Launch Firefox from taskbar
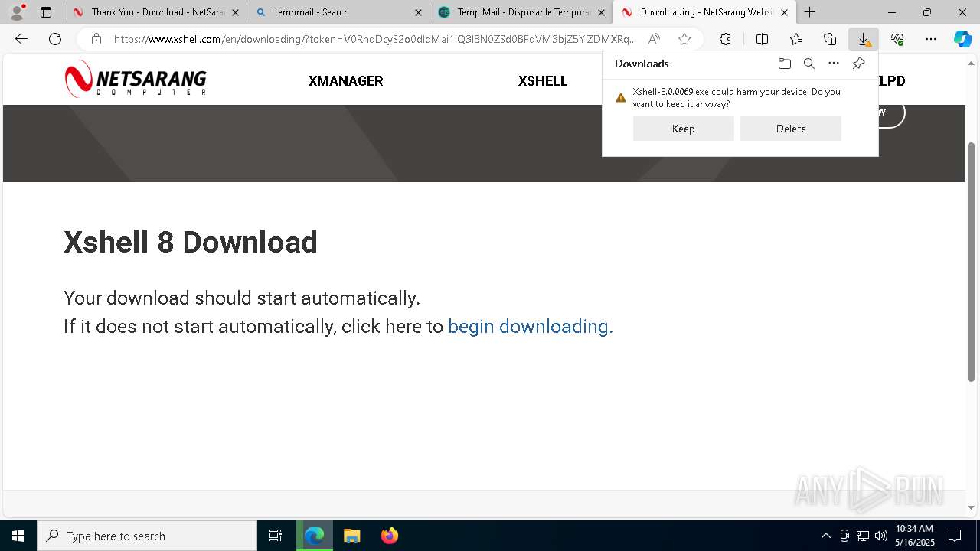This screenshot has height=551, width=980. 390,536
